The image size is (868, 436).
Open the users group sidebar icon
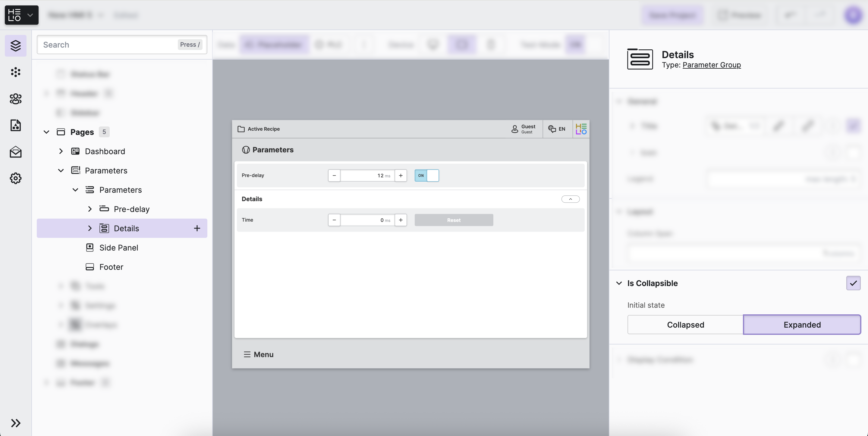[15, 99]
